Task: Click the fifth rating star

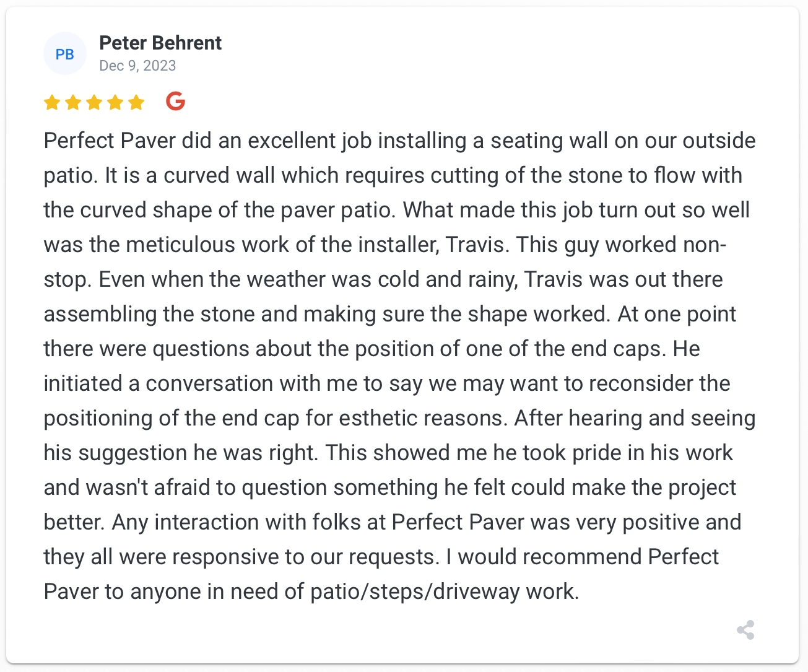Action: 136,102
